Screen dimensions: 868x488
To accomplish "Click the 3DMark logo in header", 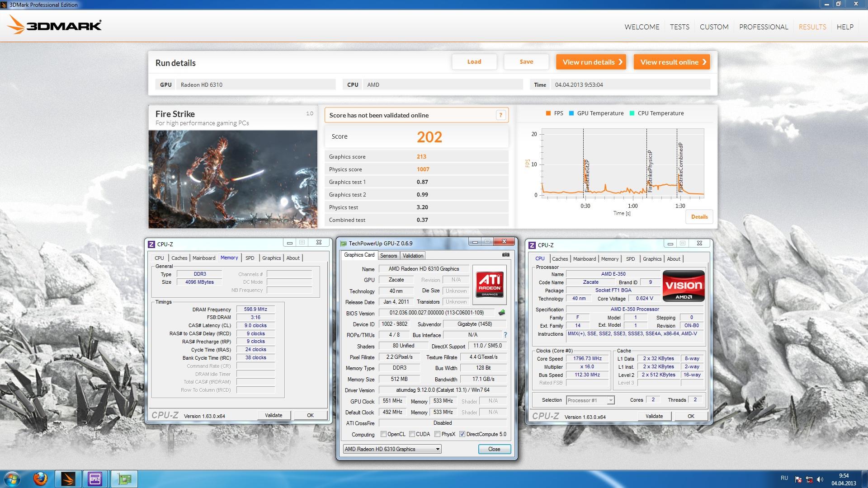I will 55,25.
